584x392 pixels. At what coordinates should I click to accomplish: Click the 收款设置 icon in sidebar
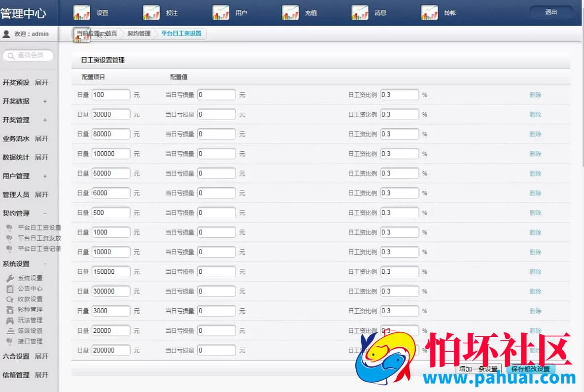(x=10, y=299)
